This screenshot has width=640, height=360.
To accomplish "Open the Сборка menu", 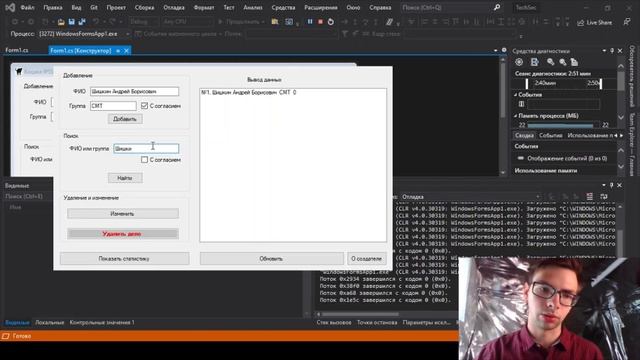I will click(x=144, y=7).
